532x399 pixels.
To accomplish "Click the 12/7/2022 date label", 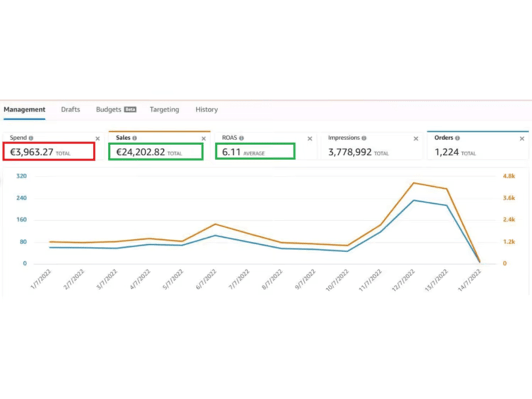I will pyautogui.click(x=404, y=280).
